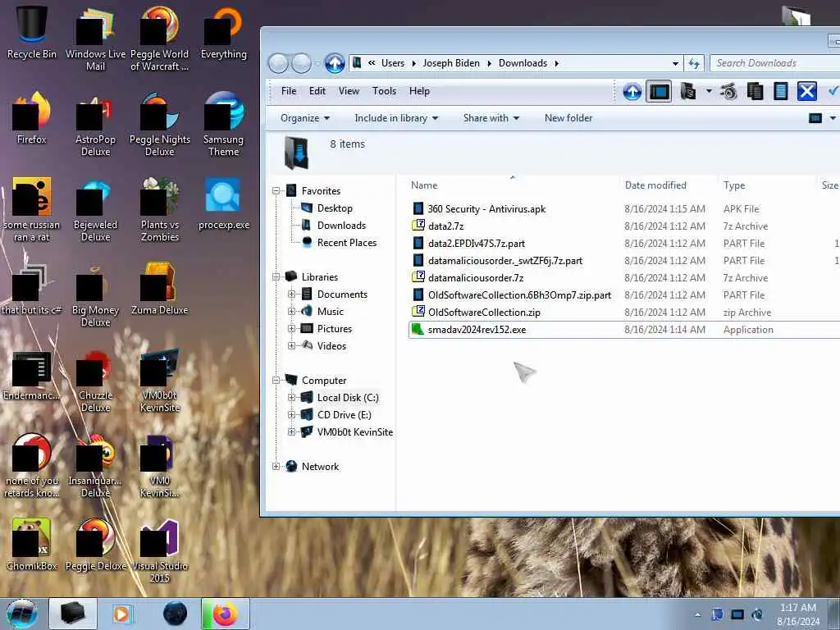Show hidden system tray icons arrow
Image resolution: width=840 pixels, height=630 pixels.
click(x=697, y=615)
